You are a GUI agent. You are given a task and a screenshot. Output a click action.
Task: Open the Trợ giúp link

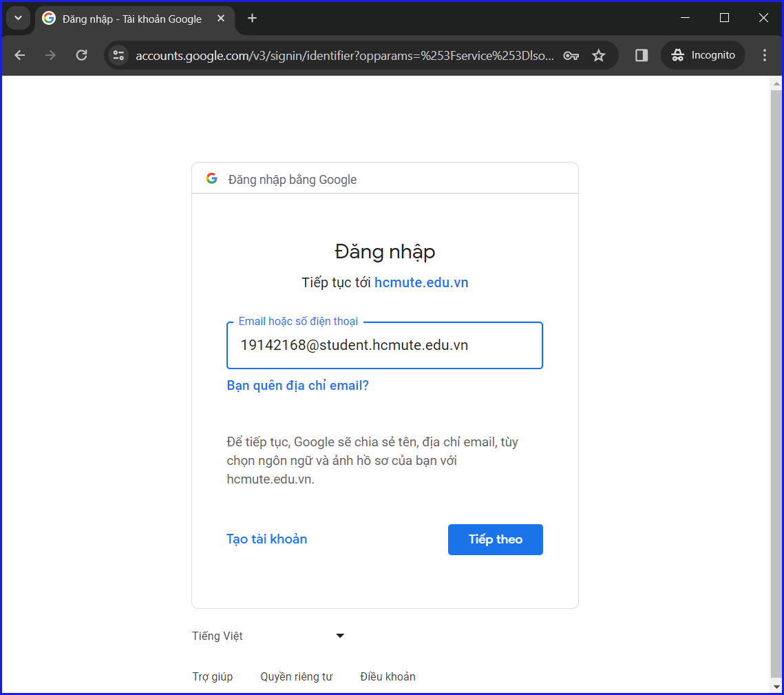pos(213,676)
